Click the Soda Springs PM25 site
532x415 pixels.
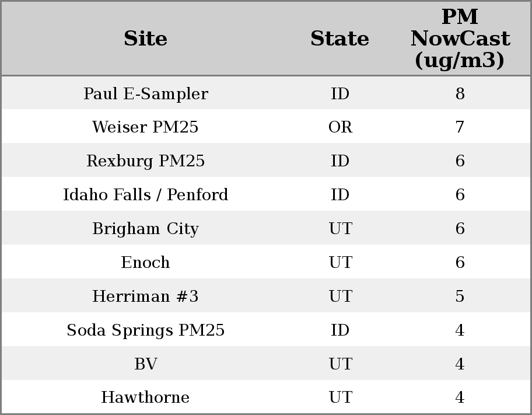point(145,330)
